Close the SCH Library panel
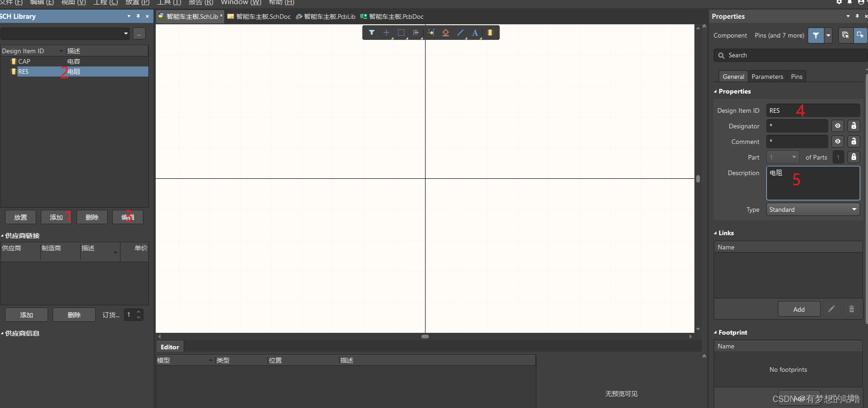The height and width of the screenshot is (408, 868). (147, 16)
